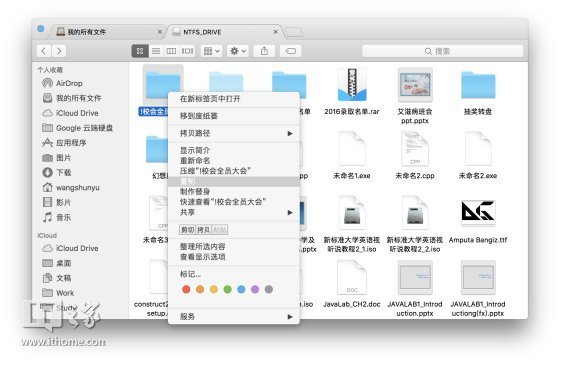Screen dimensions: 561x366
Task: Apply the gray tag color
Action: point(269,289)
